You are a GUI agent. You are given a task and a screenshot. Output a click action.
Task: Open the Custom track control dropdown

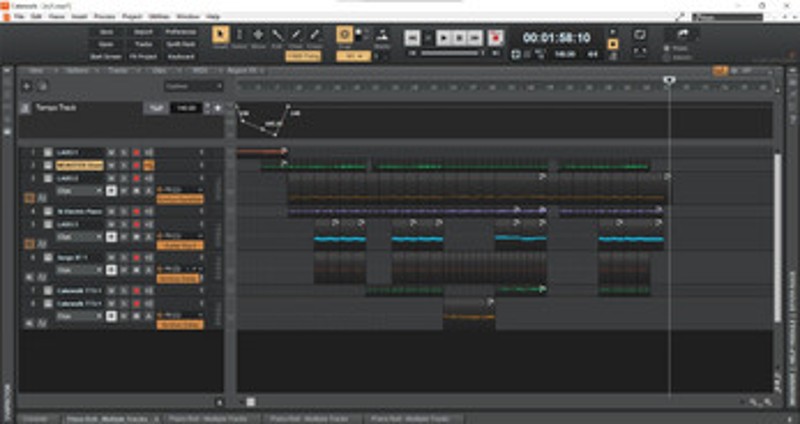click(193, 86)
